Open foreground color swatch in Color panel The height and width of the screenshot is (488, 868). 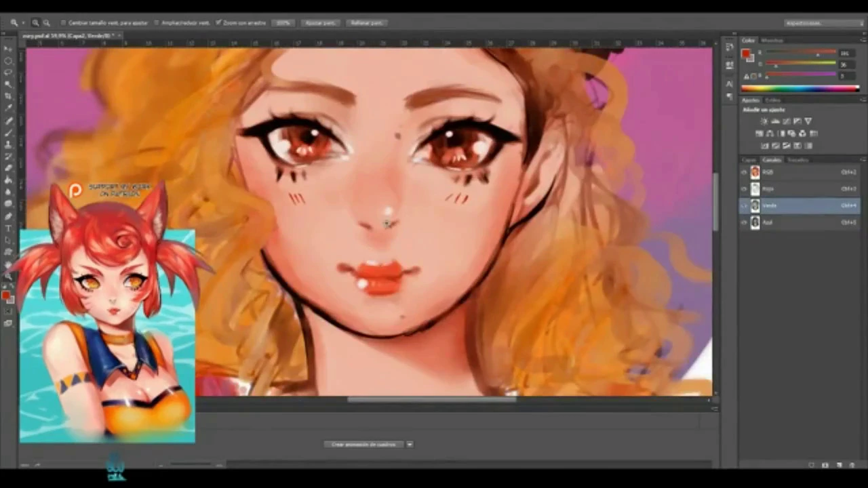click(746, 54)
